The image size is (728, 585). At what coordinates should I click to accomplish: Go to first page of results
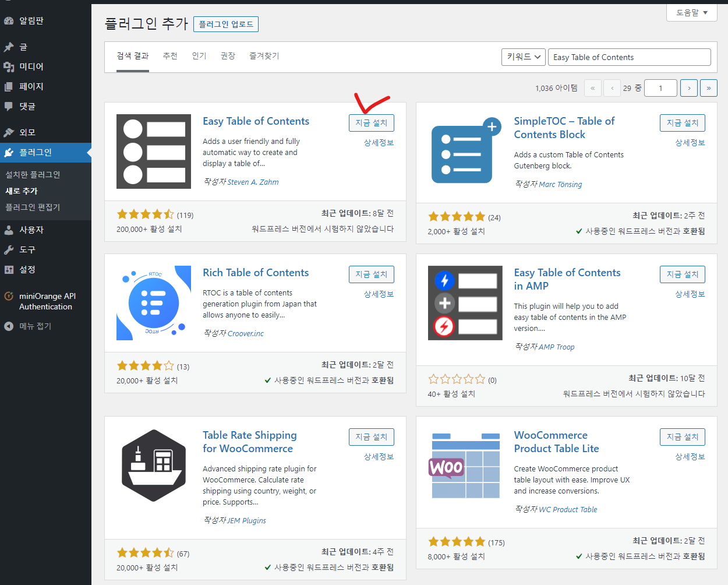pos(592,88)
